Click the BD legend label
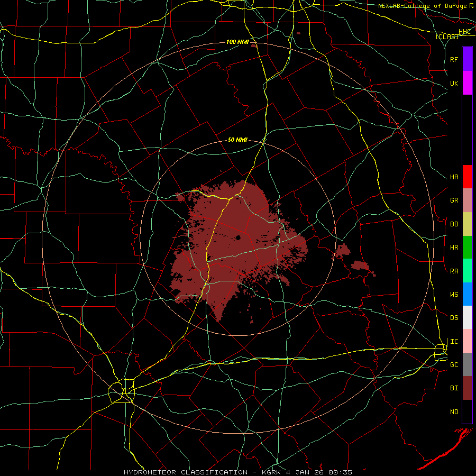The width and height of the screenshot is (476, 476). pos(454,224)
